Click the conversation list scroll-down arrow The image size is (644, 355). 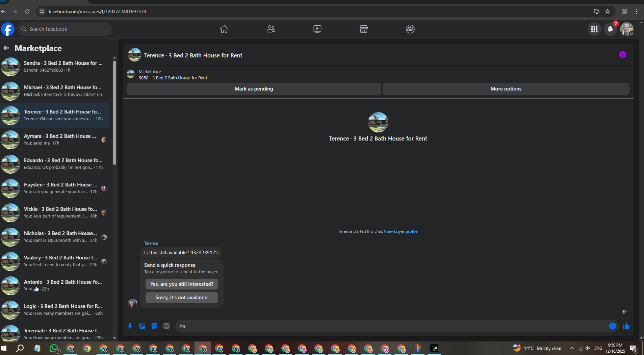(x=114, y=338)
